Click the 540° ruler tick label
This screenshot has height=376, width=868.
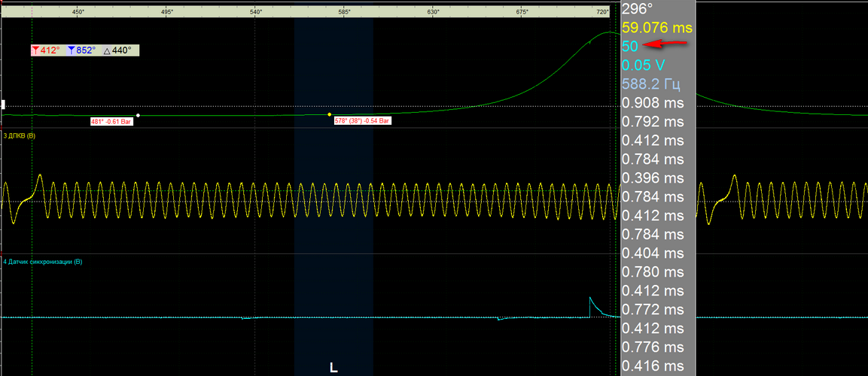tap(256, 11)
